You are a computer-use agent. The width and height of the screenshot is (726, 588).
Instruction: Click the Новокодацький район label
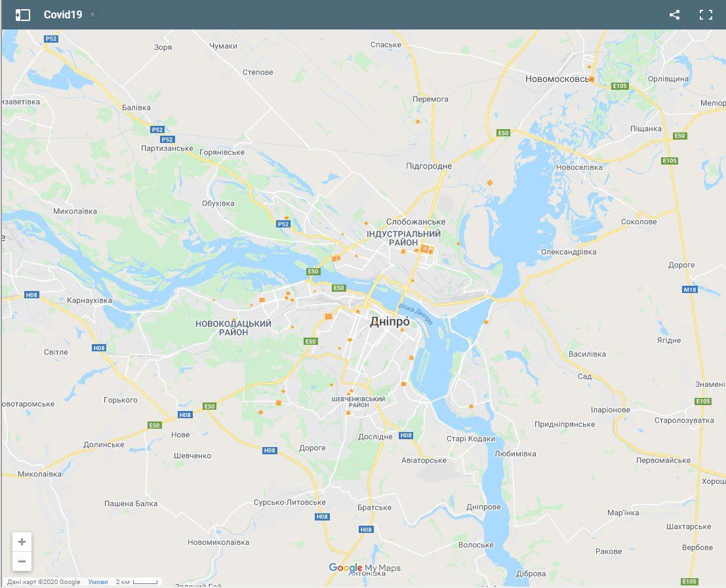click(x=233, y=328)
